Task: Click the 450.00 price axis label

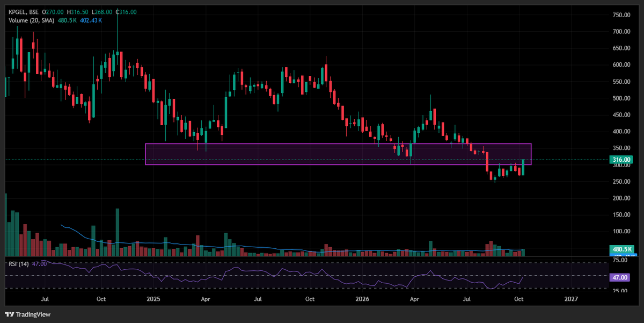Action: [x=621, y=115]
